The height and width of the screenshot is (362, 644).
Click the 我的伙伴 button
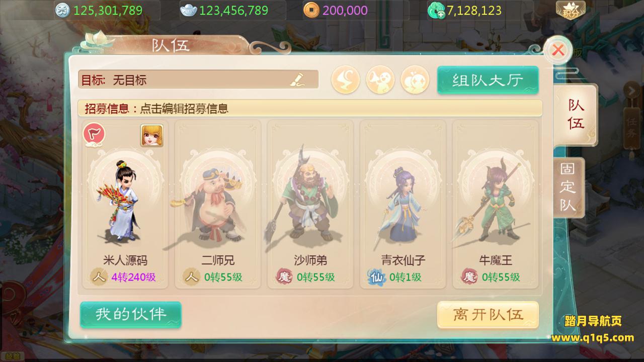(x=131, y=314)
